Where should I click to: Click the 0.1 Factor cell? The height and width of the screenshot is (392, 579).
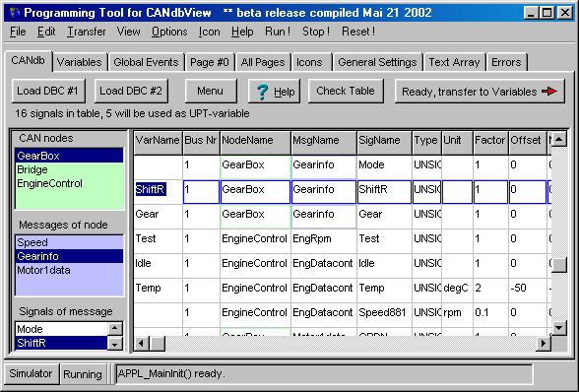(491, 315)
